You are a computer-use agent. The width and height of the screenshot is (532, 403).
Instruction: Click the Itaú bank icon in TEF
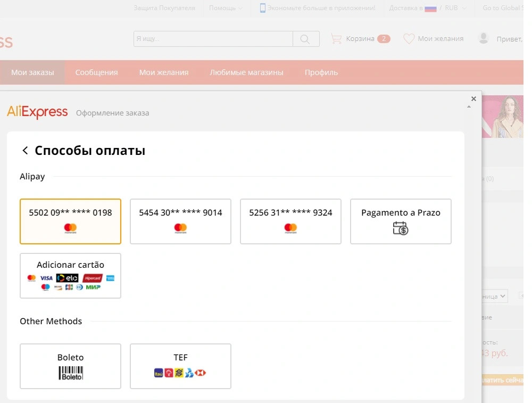pos(159,373)
